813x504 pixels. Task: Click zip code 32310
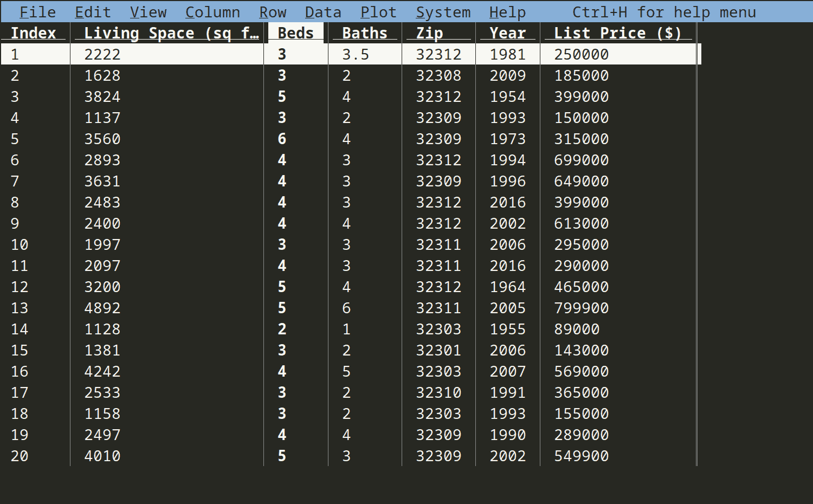(438, 392)
